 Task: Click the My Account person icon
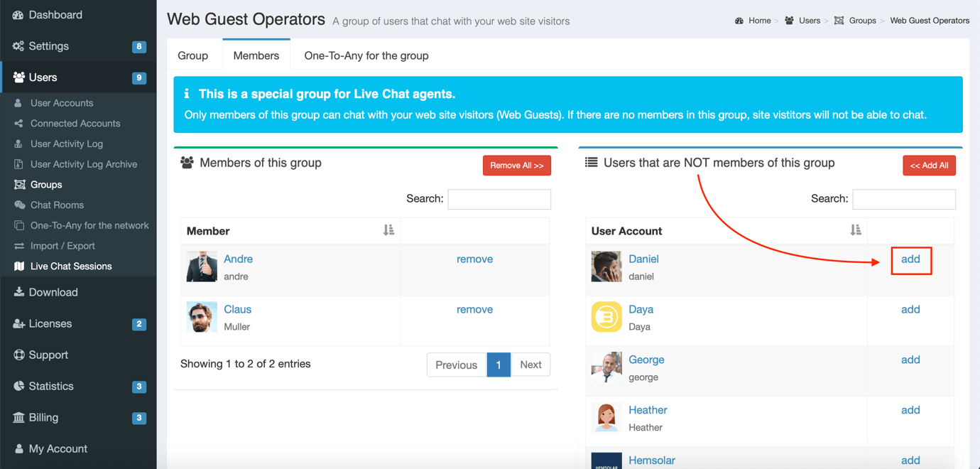[x=18, y=448]
